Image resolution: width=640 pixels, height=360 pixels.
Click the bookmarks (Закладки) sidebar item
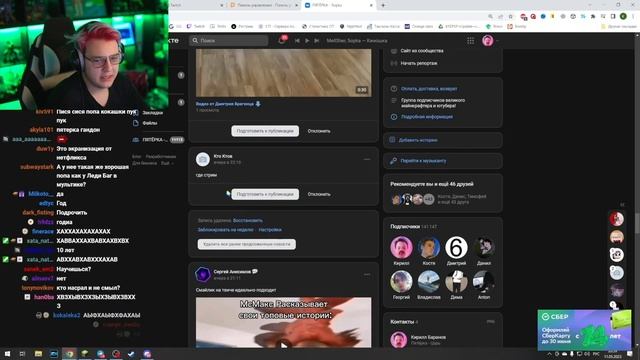point(152,113)
